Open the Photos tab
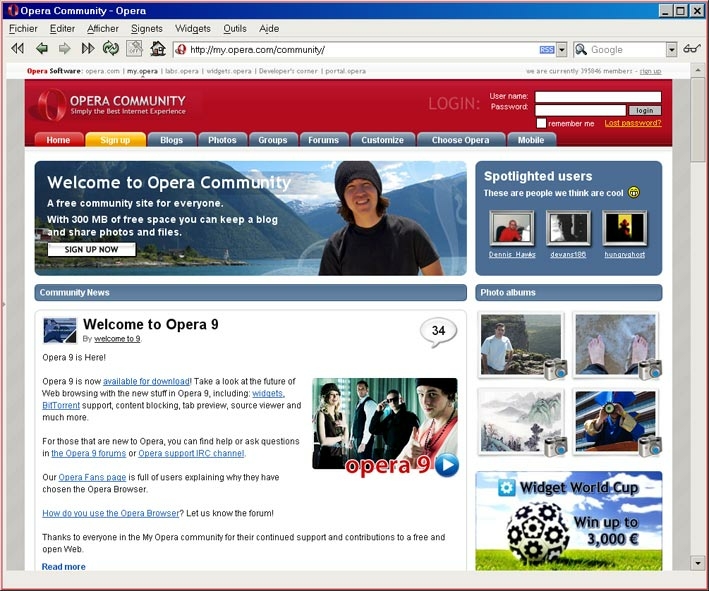The image size is (709, 591). pyautogui.click(x=222, y=140)
